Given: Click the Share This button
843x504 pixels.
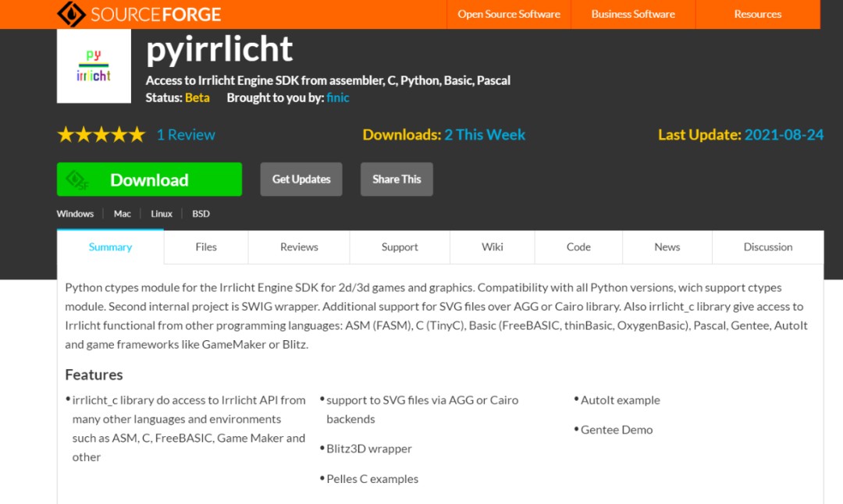Looking at the screenshot, I should click(397, 179).
